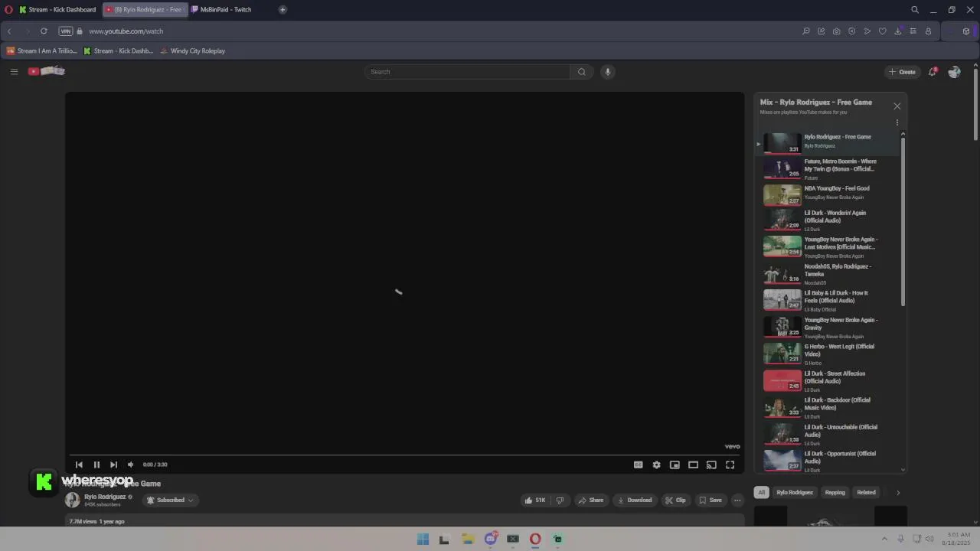Screen dimensions: 980x551
Task: Play NBA YoungBoy - Feel Good
Action: point(827,195)
